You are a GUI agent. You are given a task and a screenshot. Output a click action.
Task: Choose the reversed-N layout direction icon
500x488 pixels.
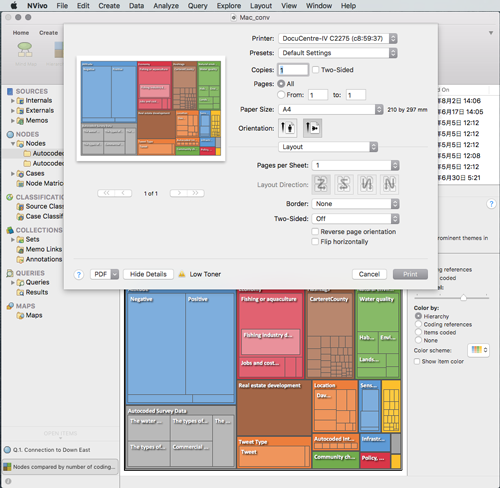(366, 184)
